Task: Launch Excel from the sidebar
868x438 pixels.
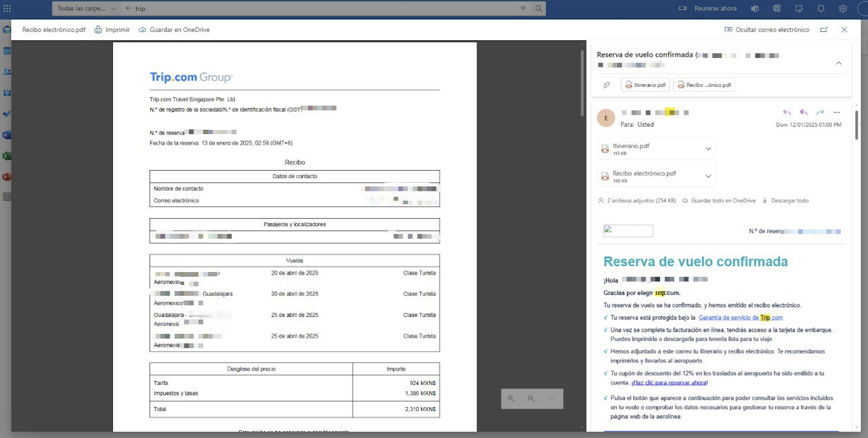Action: tap(7, 156)
